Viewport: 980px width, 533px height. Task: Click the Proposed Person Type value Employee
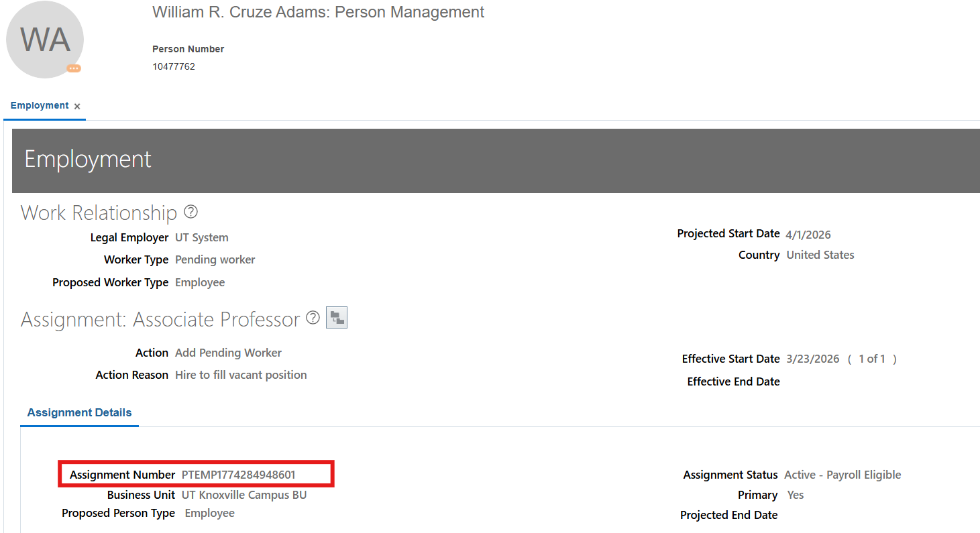click(x=210, y=513)
